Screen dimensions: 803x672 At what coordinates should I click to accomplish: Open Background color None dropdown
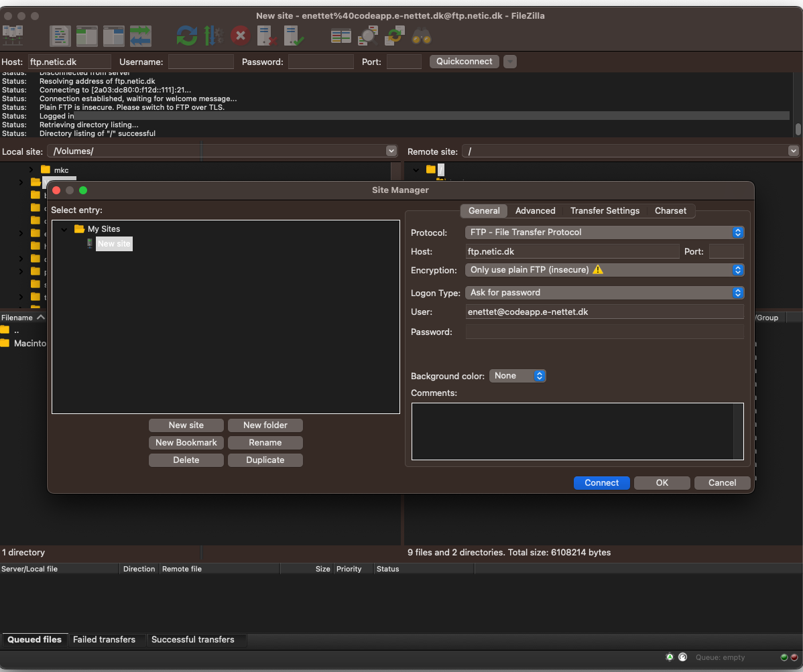click(517, 376)
